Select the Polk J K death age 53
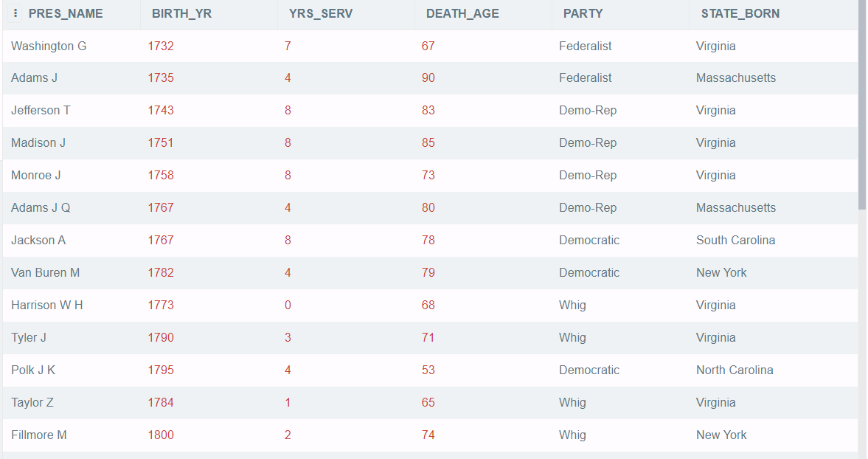The height and width of the screenshot is (459, 868). (x=428, y=370)
